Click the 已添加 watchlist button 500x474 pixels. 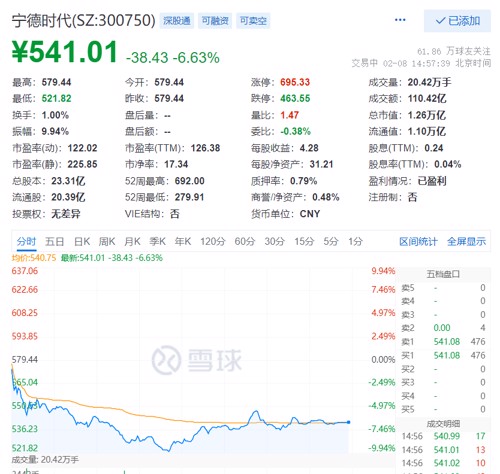pos(457,21)
